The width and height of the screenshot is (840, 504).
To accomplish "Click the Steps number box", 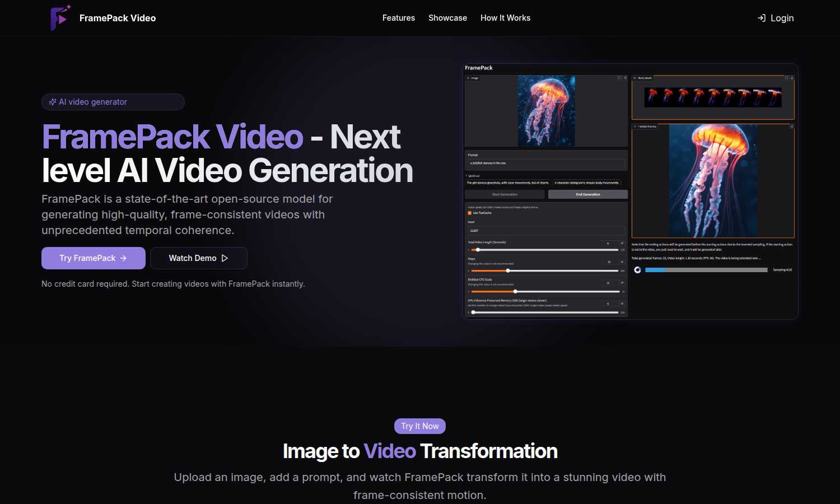I will (x=609, y=262).
